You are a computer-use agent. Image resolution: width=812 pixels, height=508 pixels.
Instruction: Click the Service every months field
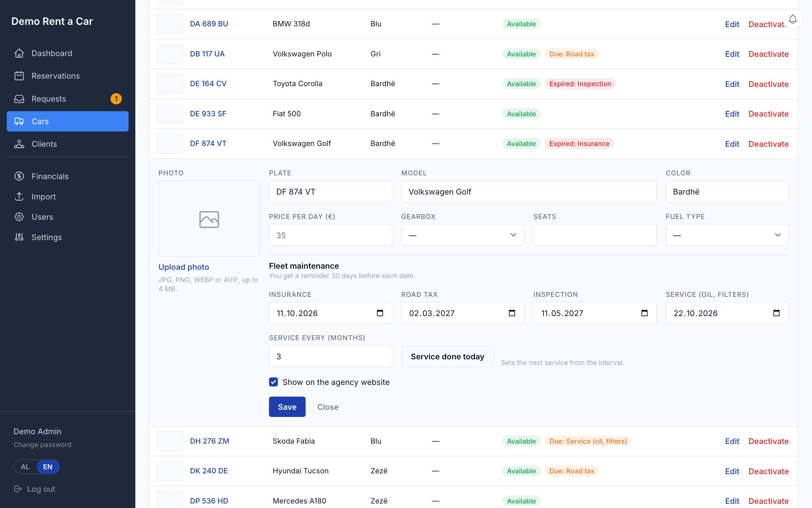(x=330, y=356)
